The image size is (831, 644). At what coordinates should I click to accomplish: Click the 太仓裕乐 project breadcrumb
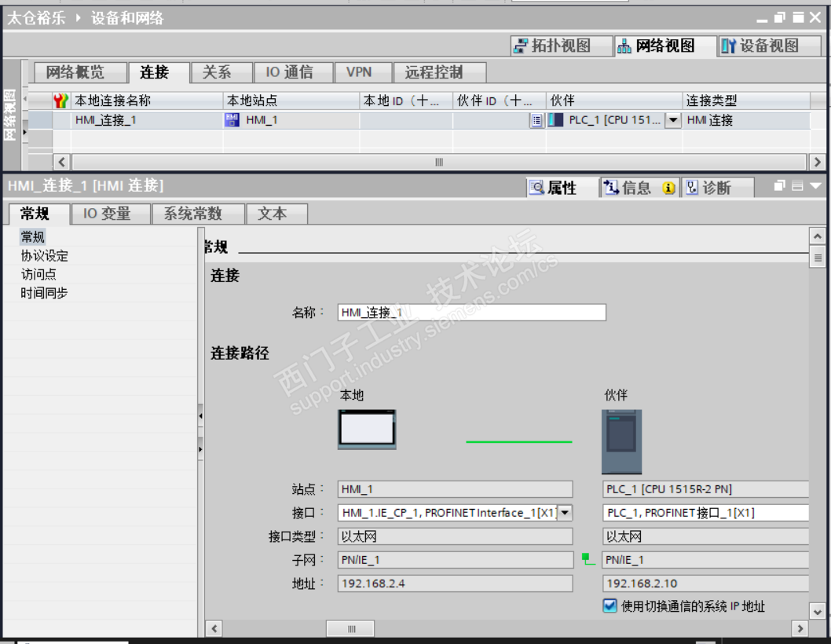[36, 18]
